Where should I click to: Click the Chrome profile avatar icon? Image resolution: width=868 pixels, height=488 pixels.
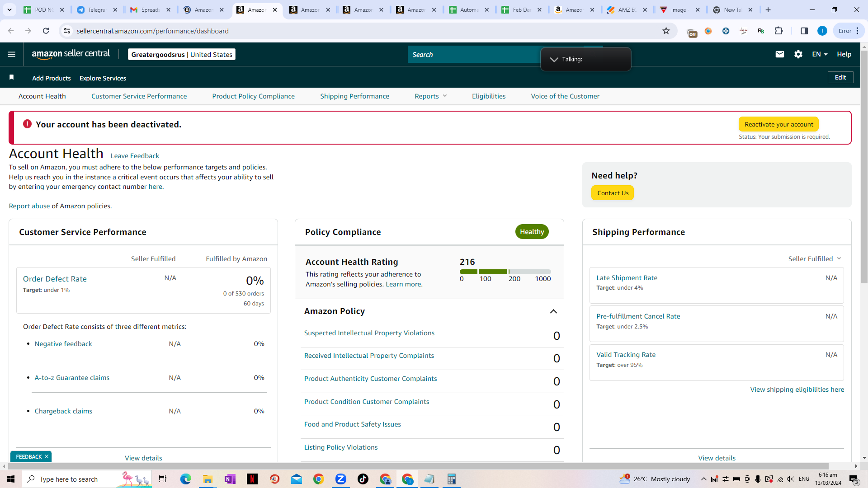(822, 31)
